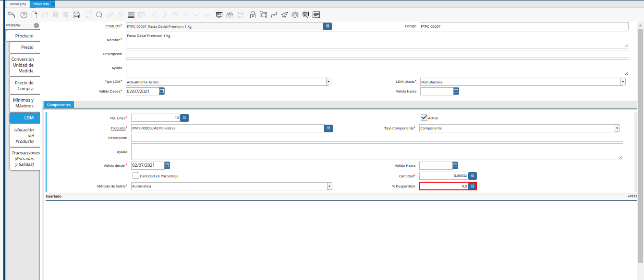Image resolution: width=644 pixels, height=280 pixels.
Task: Open the Process gear icon
Action: coord(295,15)
